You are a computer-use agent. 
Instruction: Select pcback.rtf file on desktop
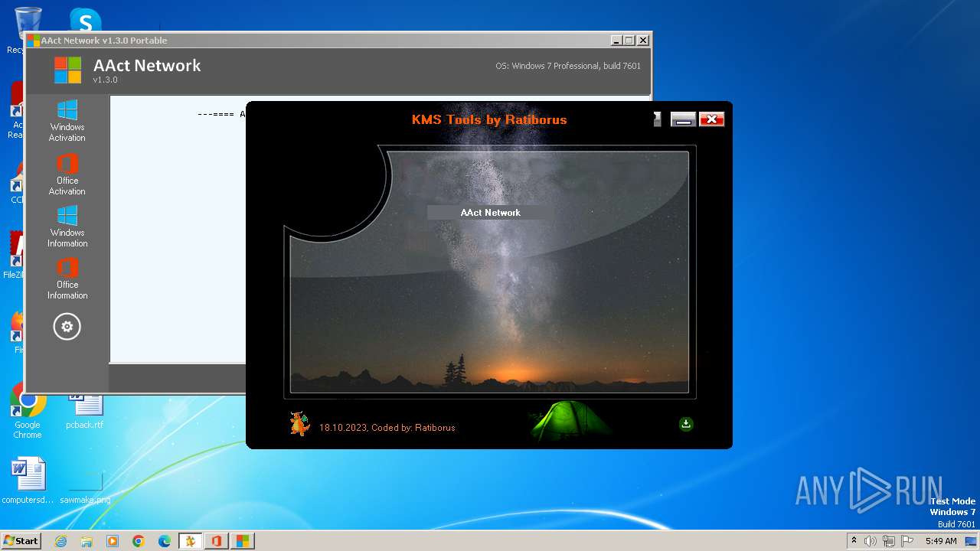point(84,412)
